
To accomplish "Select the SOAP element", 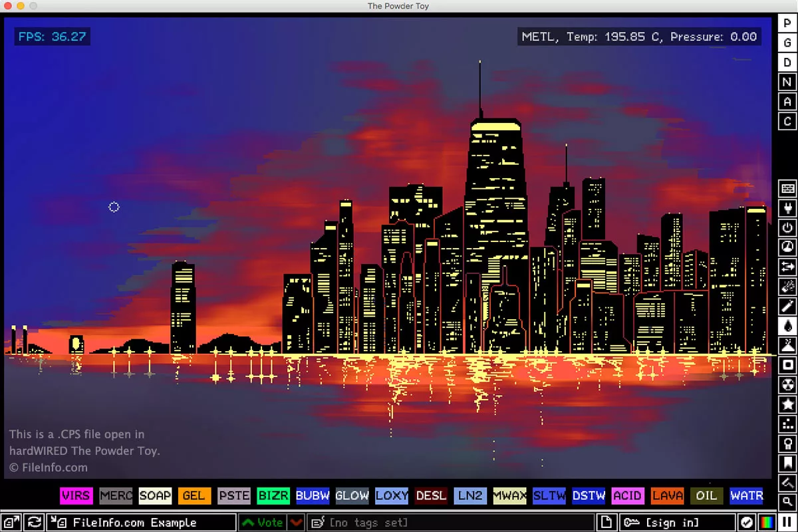I will [x=155, y=495].
